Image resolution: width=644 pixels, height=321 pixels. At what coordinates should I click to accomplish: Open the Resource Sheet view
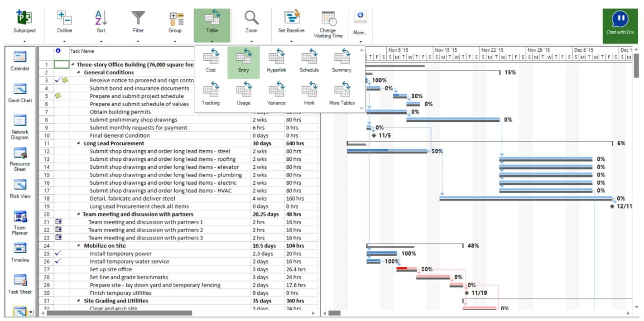pos(19,156)
